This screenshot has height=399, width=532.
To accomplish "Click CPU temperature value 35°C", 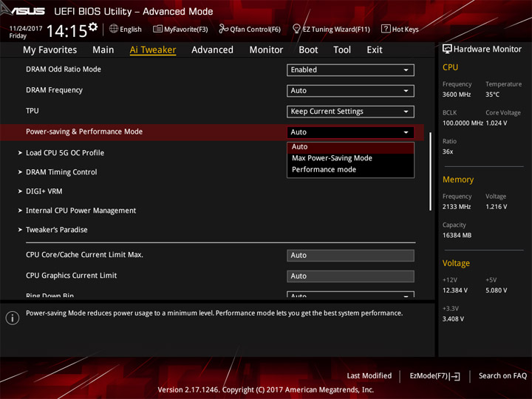I will (x=492, y=95).
